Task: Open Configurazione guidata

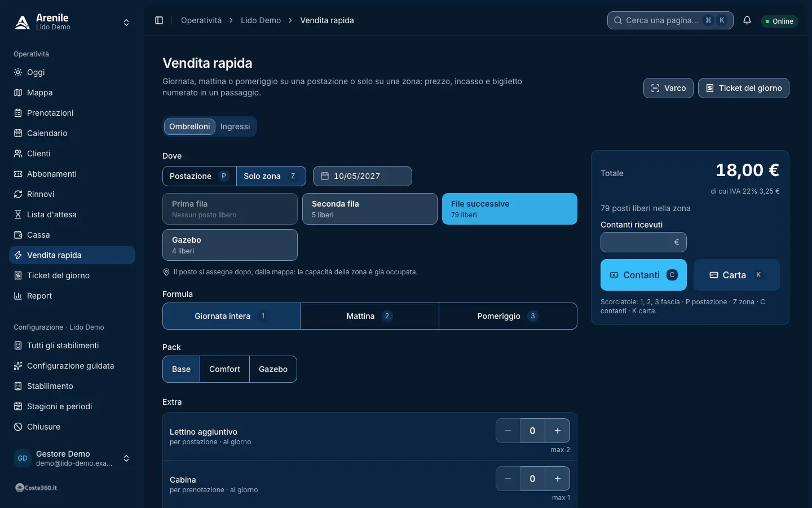Action: [x=72, y=366]
